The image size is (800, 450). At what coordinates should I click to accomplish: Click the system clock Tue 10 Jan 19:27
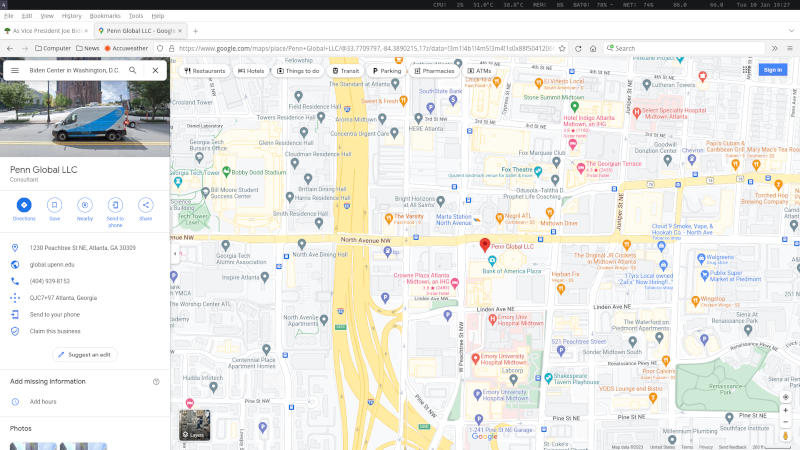tap(765, 5)
